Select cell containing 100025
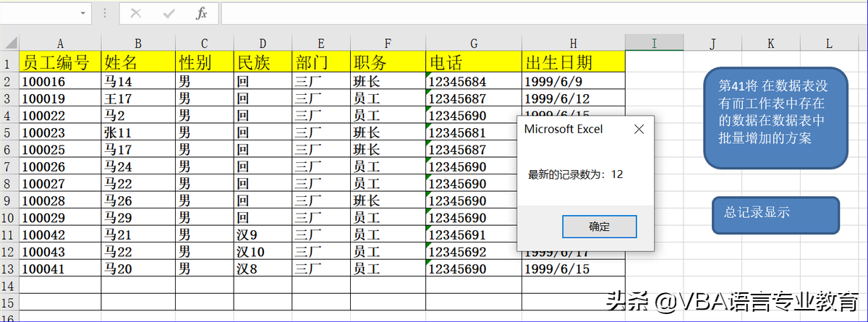This screenshot has height=322, width=868. tap(60, 149)
